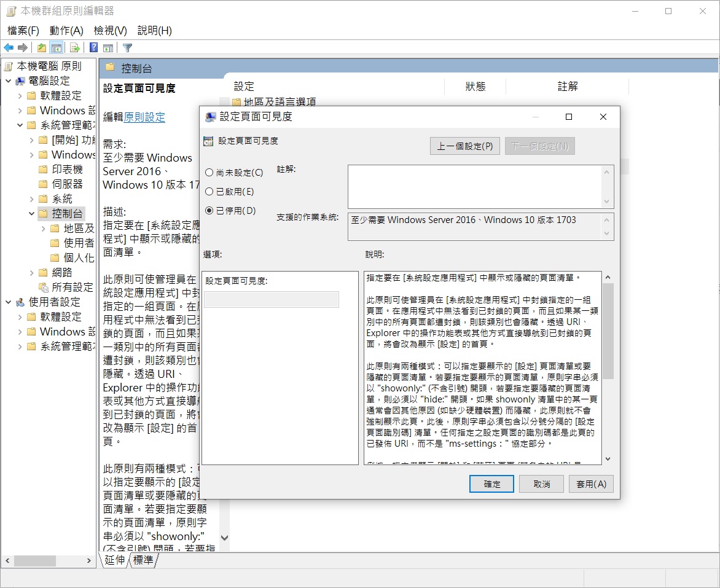Click the 個人化 folder icon
Viewport: 720px width, 588px height.
coord(55,257)
